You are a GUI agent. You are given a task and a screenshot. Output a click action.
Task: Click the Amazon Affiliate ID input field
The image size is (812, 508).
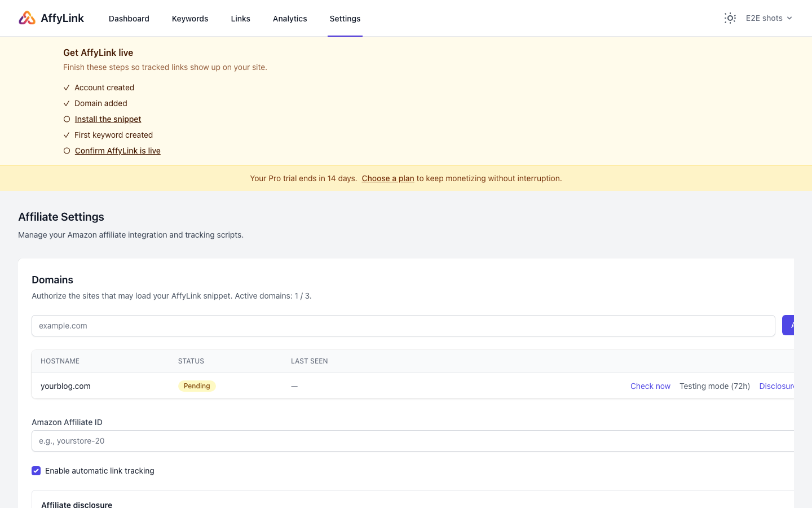(413, 441)
